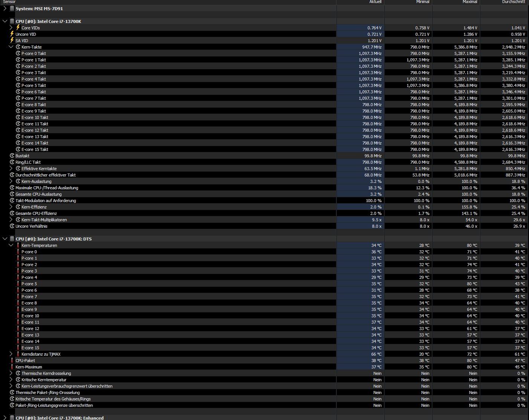Expand Kern-Takt-Multiplikatoren
The image size is (529, 420).
click(11, 220)
